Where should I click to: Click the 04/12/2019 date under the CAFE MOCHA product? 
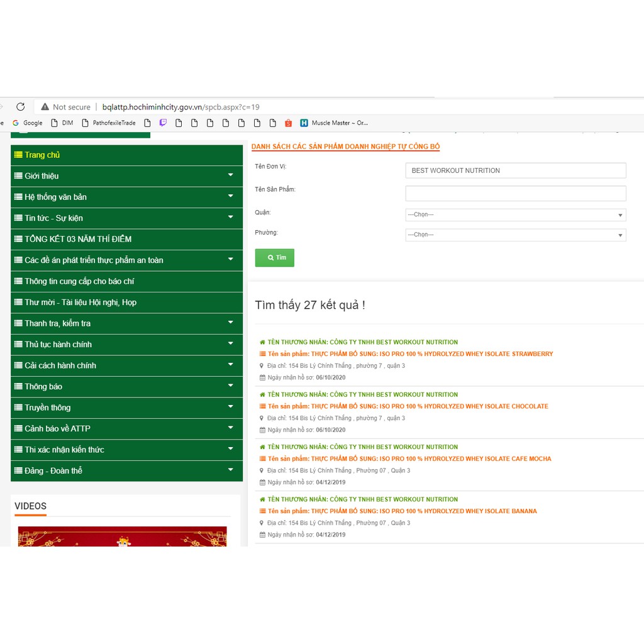(331, 482)
